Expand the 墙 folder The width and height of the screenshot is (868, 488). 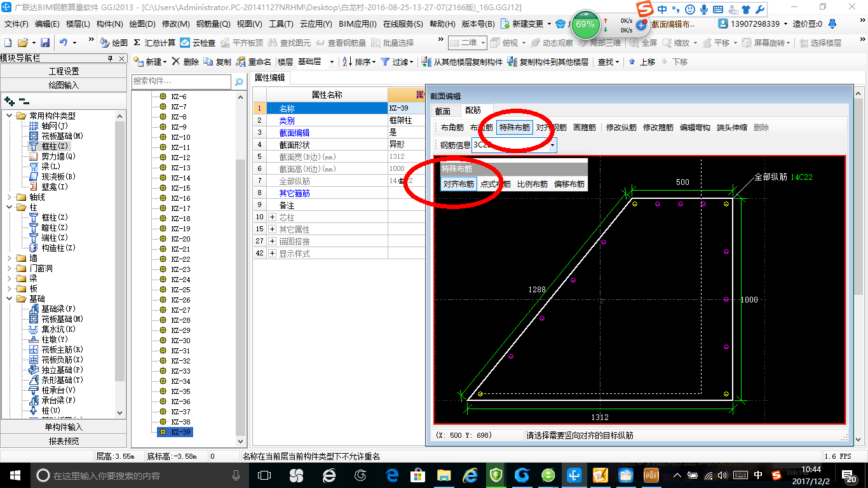[x=10, y=258]
